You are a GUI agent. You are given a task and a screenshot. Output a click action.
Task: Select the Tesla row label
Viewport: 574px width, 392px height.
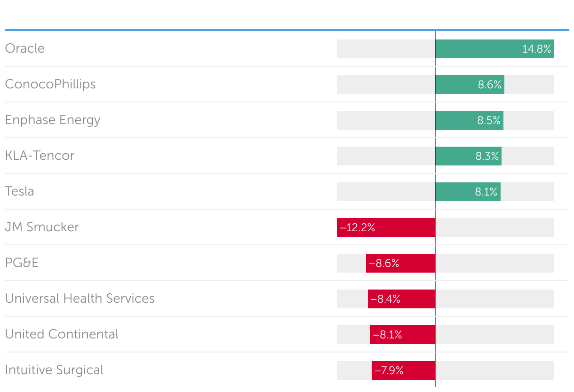[x=20, y=191]
